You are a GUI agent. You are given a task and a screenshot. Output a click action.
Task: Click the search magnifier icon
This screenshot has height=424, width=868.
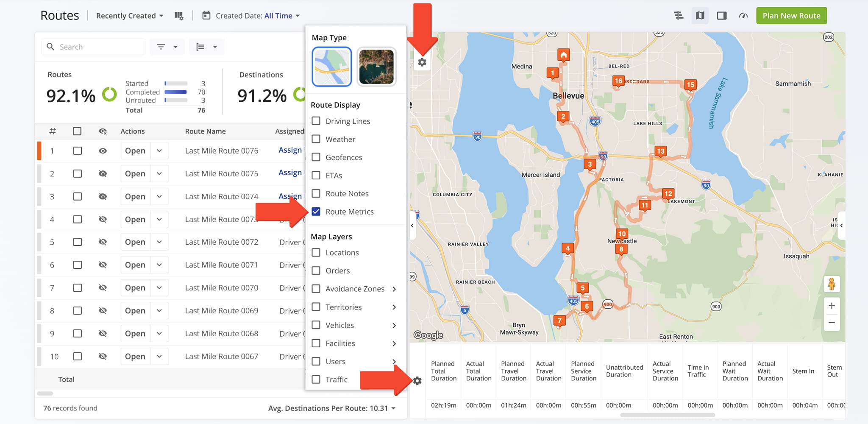coord(50,47)
